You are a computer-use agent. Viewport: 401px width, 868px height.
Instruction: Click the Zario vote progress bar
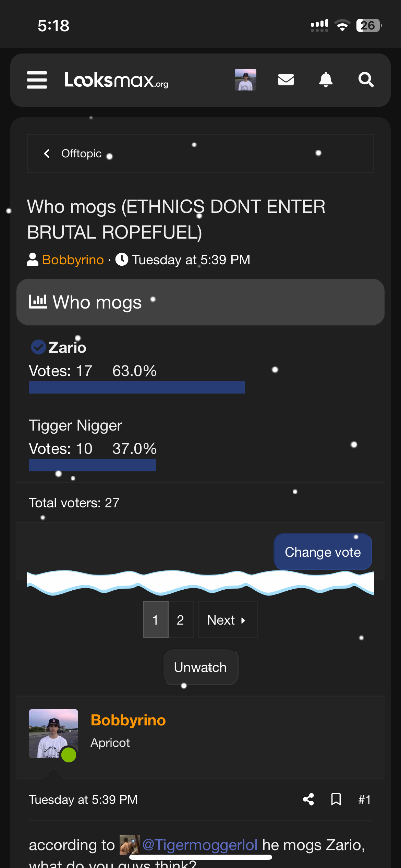pos(137,387)
